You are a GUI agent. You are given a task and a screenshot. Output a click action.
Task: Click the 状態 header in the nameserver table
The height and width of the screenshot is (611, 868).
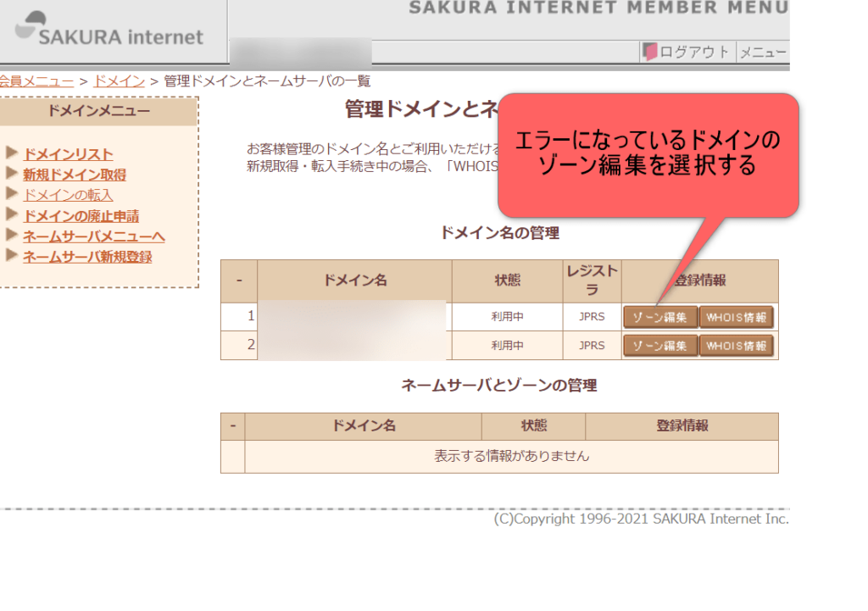[x=534, y=425]
